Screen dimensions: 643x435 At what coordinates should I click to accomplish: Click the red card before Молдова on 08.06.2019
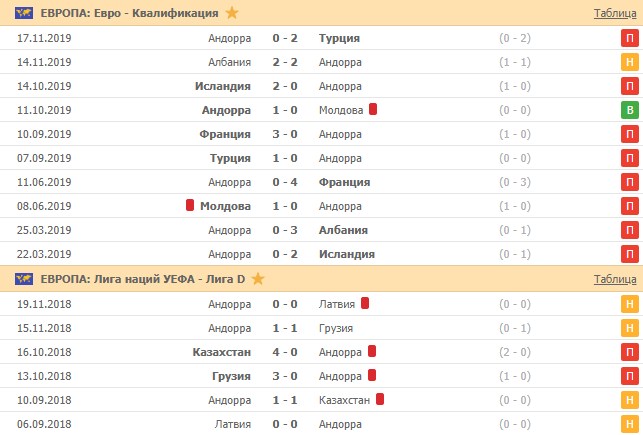[189, 206]
